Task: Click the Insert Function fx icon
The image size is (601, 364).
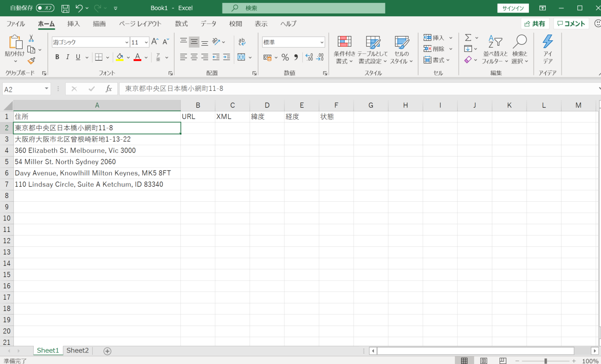Action: [109, 89]
